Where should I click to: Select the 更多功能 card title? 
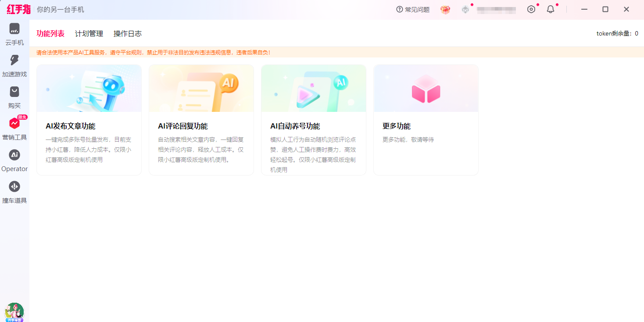(x=397, y=126)
